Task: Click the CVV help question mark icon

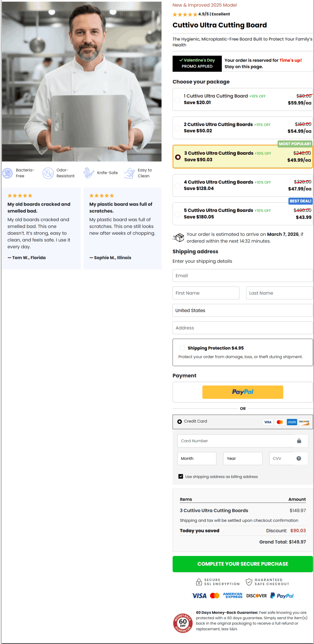Action: coord(299,458)
